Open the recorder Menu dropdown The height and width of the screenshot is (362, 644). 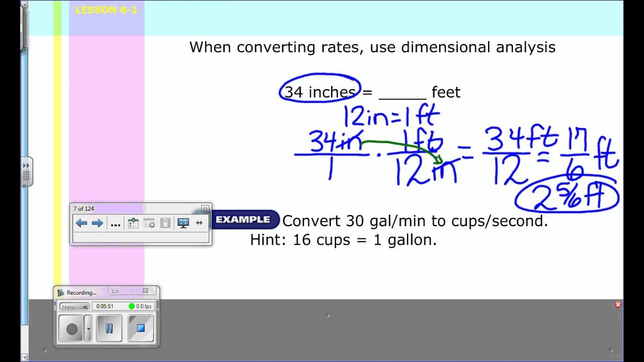(74, 307)
